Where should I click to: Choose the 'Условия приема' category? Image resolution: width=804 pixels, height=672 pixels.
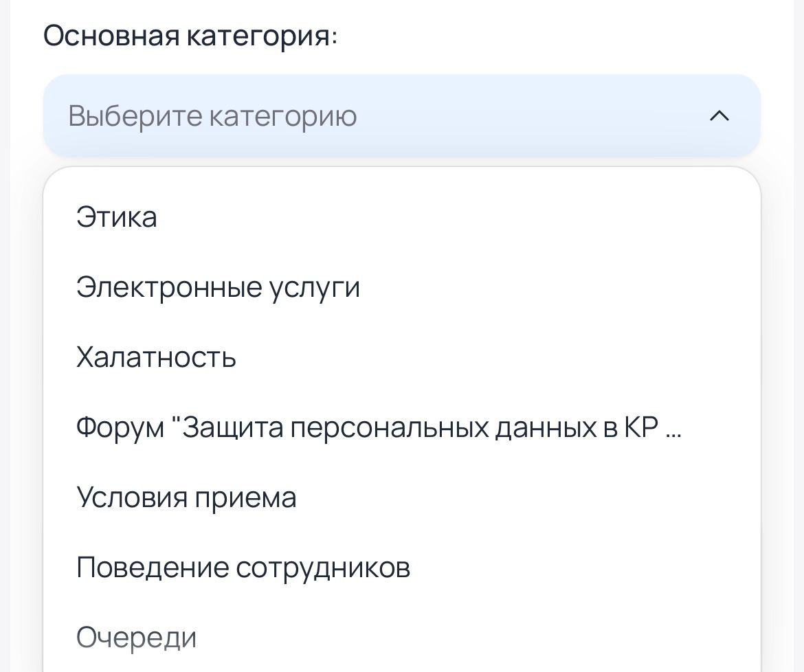point(186,497)
